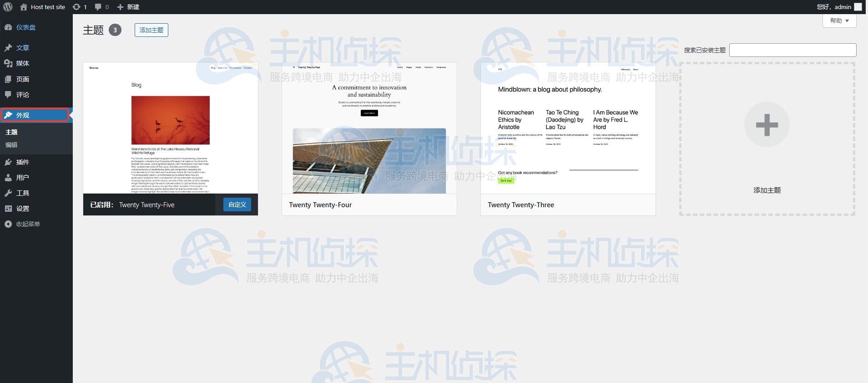868x383 pixels.
Task: Open the 新建 new content menu
Action: click(x=128, y=7)
